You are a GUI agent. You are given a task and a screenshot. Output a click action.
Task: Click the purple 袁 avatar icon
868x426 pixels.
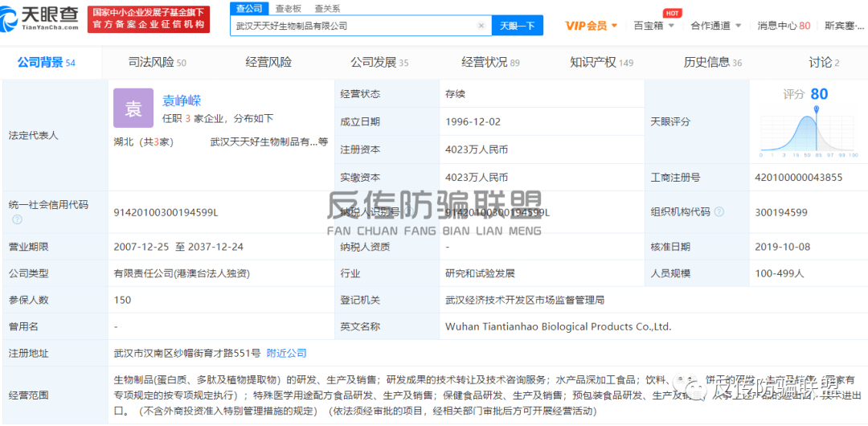click(x=133, y=109)
